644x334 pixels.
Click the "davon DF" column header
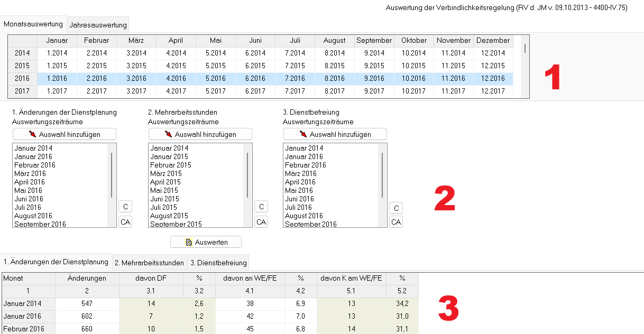[x=151, y=278]
